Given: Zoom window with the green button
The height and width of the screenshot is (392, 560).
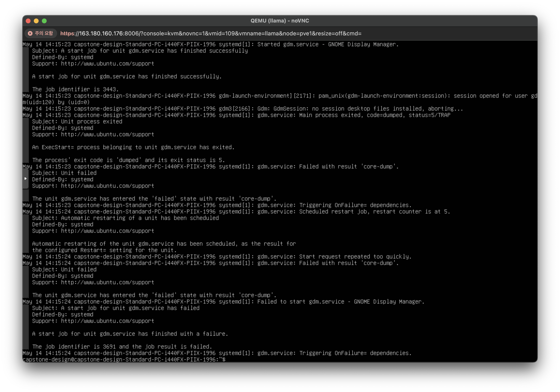Looking at the screenshot, I should point(44,21).
